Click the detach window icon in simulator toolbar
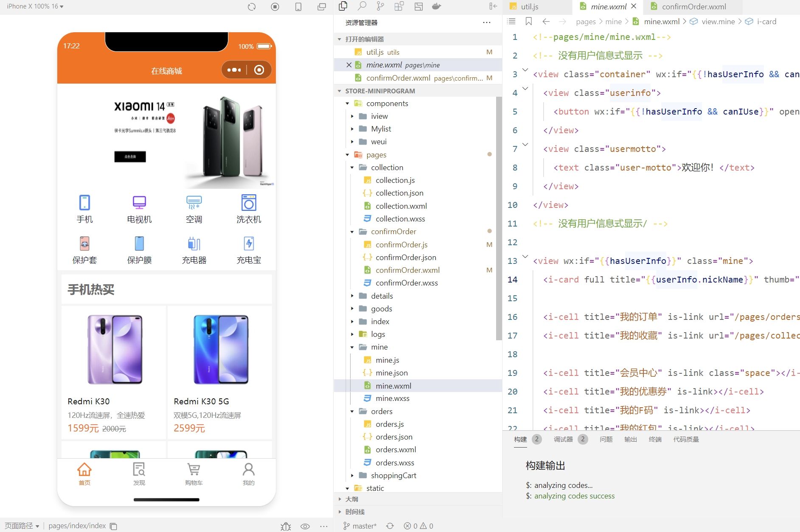The width and height of the screenshot is (800, 532). tap(322, 7)
